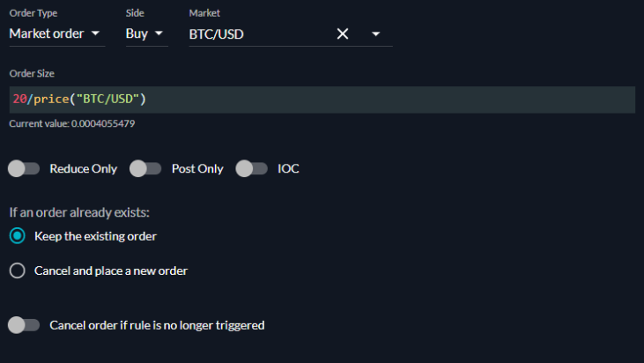Turn on the Post Only switch
The width and height of the screenshot is (644, 363).
[x=145, y=168]
